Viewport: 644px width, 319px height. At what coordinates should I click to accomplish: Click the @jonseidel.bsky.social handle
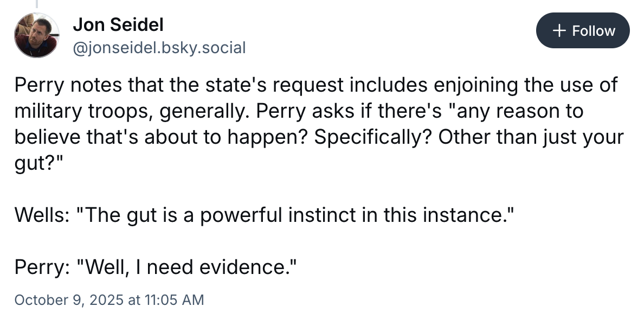(x=159, y=48)
